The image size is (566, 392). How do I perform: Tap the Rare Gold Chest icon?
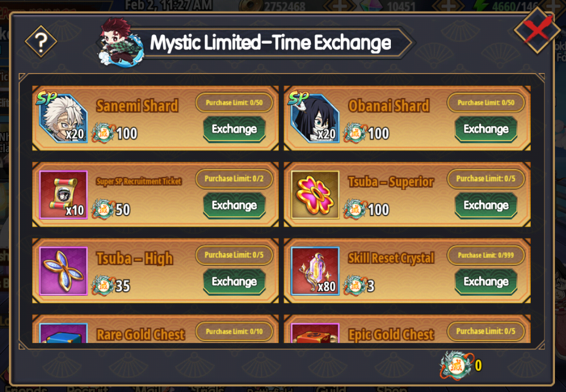point(64,333)
